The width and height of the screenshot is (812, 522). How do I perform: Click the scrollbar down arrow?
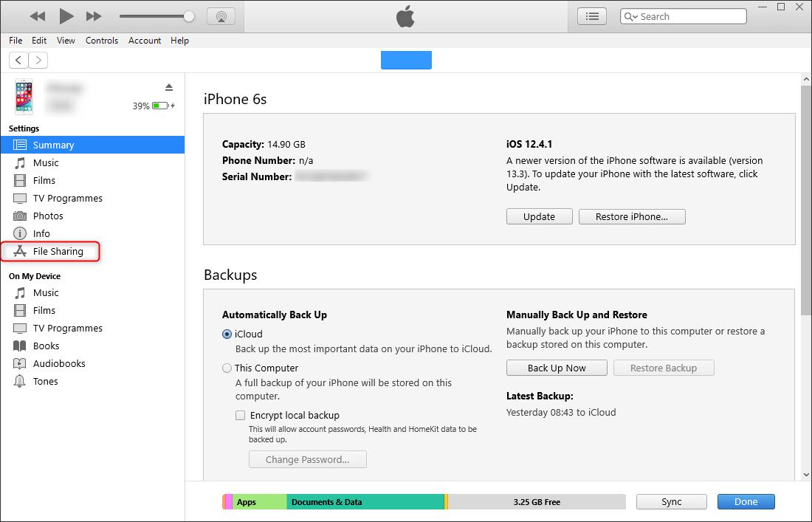pos(806,474)
